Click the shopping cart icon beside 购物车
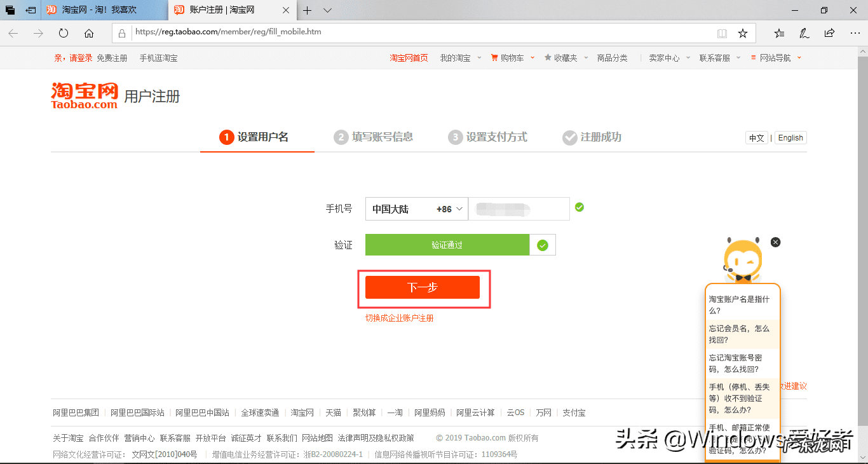 (x=495, y=57)
